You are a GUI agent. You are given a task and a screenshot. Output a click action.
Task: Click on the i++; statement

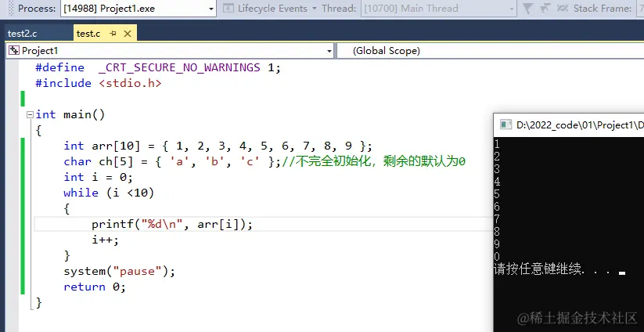click(x=105, y=240)
